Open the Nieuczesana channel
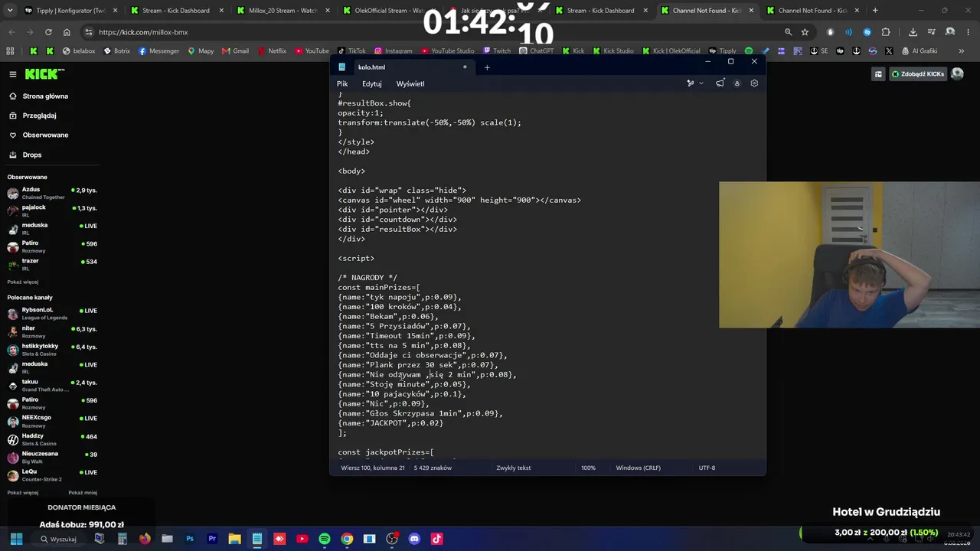The height and width of the screenshot is (551, 980). point(52,457)
